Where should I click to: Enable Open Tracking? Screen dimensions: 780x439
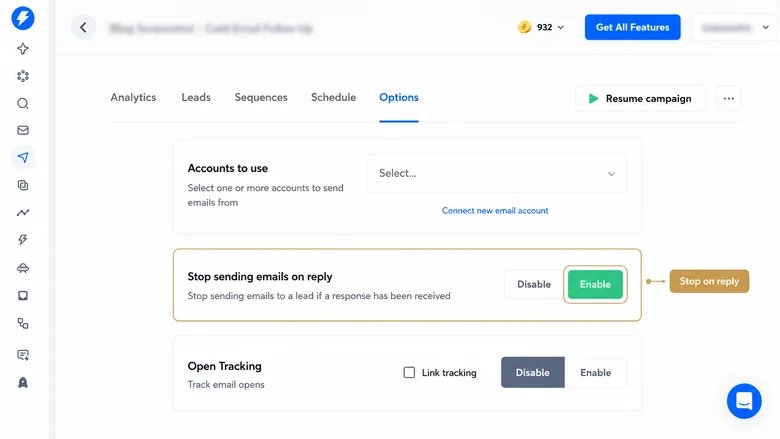[595, 372]
